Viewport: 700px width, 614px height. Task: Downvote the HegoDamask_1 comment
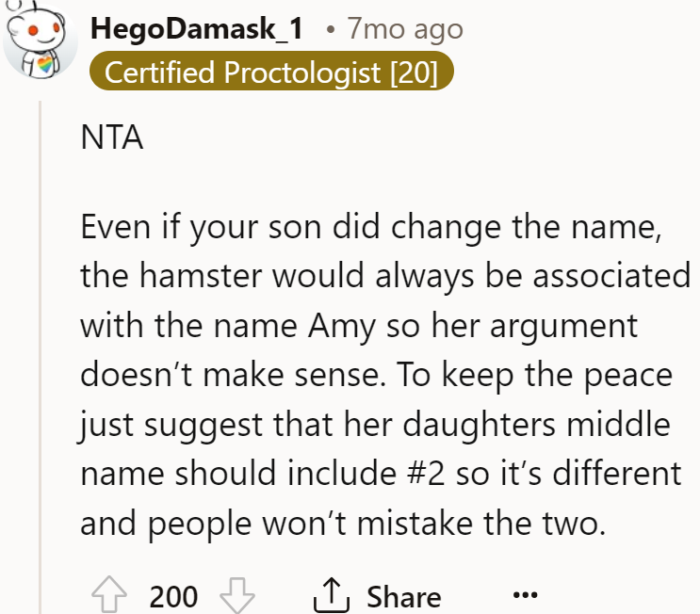coord(237,595)
